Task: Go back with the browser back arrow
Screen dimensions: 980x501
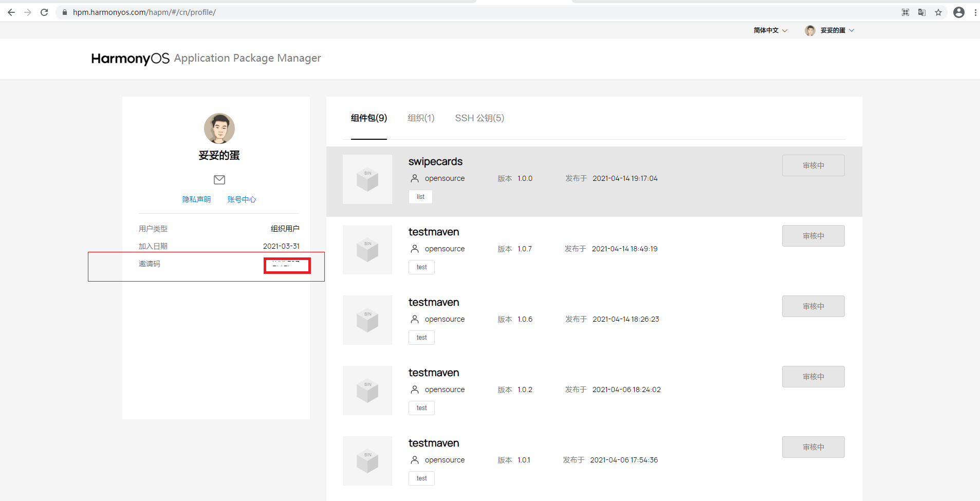Action: coord(11,12)
